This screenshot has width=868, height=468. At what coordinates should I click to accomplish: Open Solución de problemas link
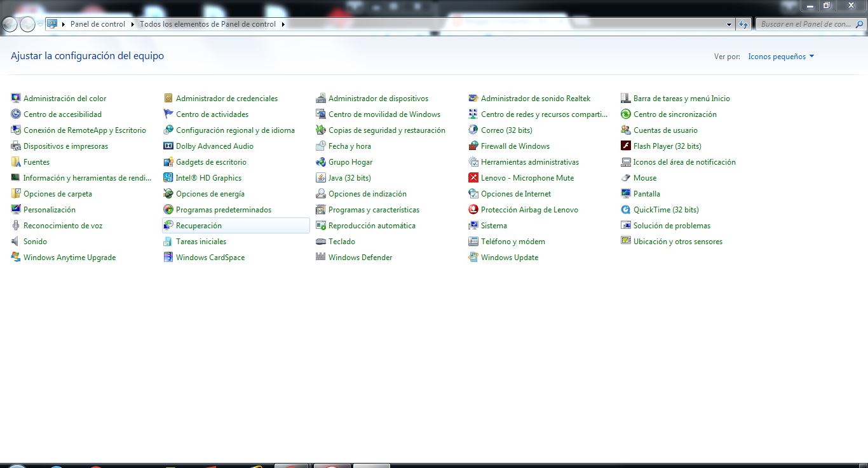(672, 225)
